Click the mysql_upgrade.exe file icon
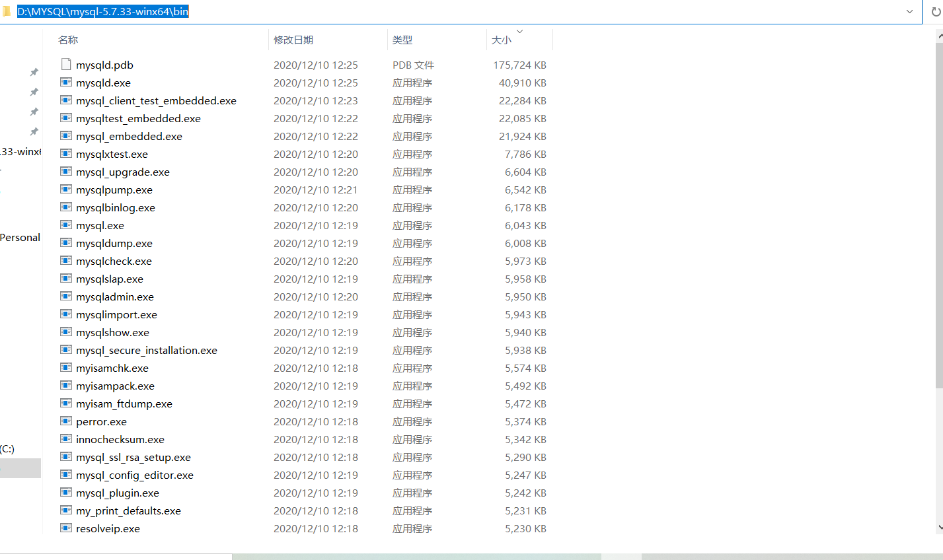This screenshot has width=943, height=560. [x=66, y=171]
